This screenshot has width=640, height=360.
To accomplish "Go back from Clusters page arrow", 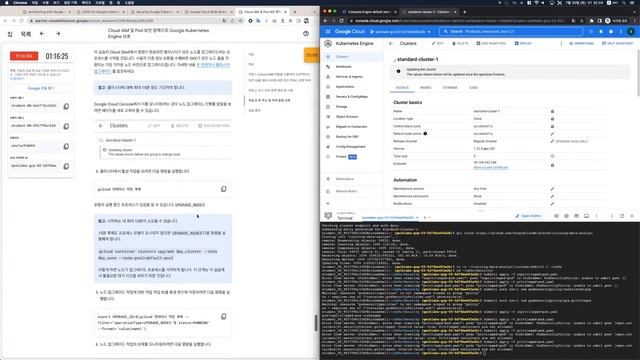I will click(x=391, y=43).
